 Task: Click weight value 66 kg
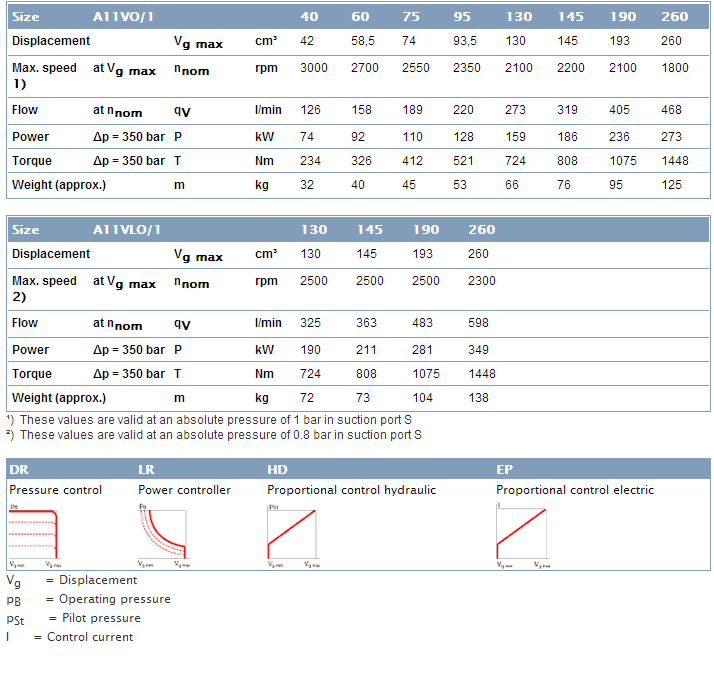click(x=512, y=185)
